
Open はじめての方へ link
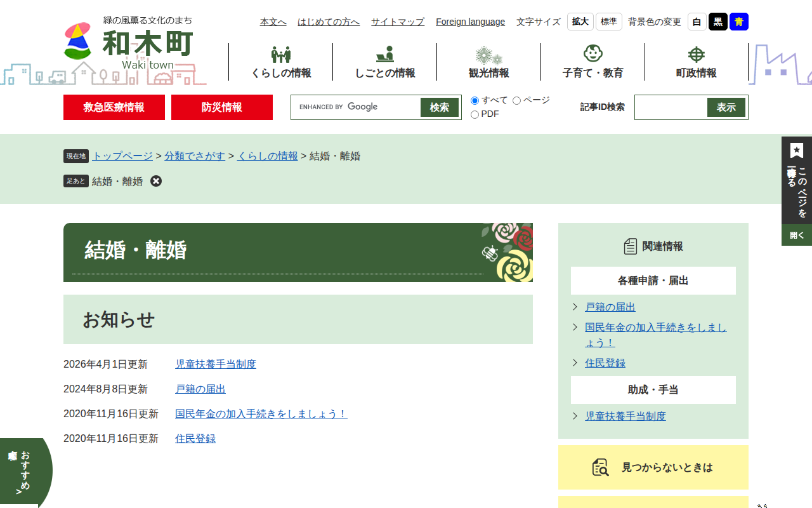pos(329,22)
